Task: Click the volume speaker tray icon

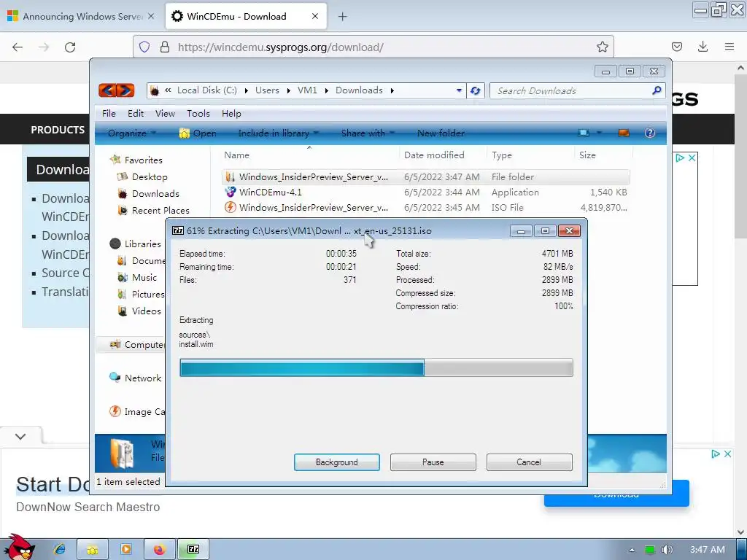Action: coord(667,550)
